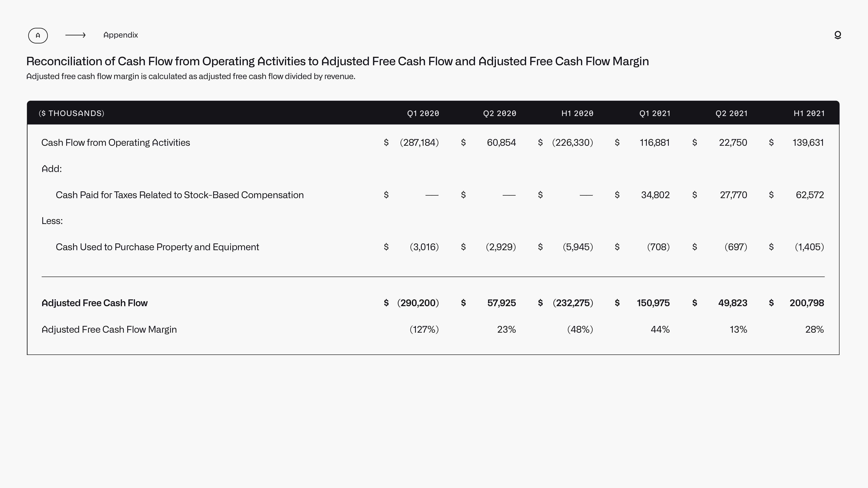Click the 57,925 value
Viewport: 868px width, 488px height.
501,303
